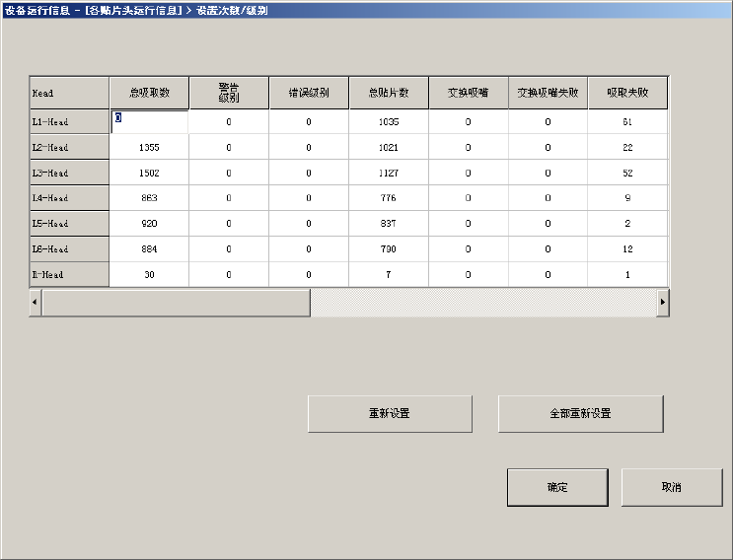Click the horizontal scrollbar thumb
Image resolution: width=733 pixels, height=560 pixels.
(176, 303)
